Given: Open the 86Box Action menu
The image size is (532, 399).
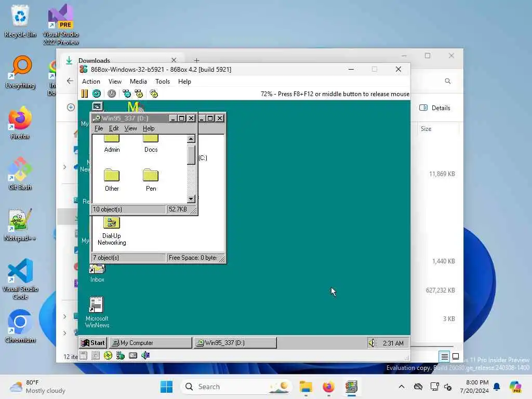Looking at the screenshot, I should click(91, 82).
